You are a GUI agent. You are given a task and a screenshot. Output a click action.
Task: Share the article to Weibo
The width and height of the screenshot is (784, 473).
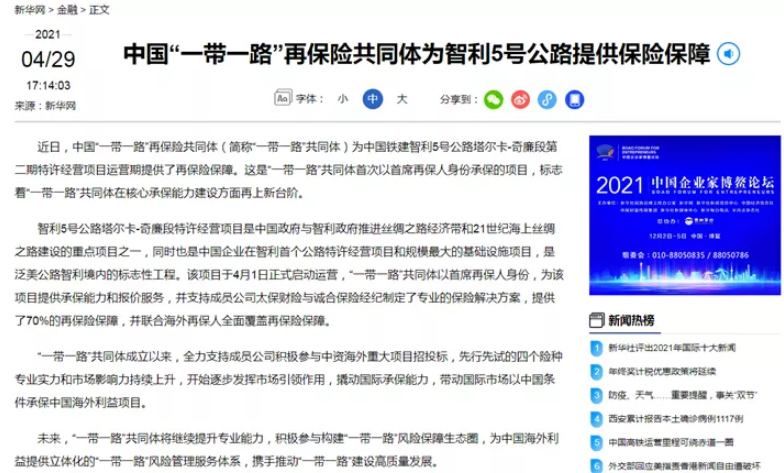click(x=520, y=100)
